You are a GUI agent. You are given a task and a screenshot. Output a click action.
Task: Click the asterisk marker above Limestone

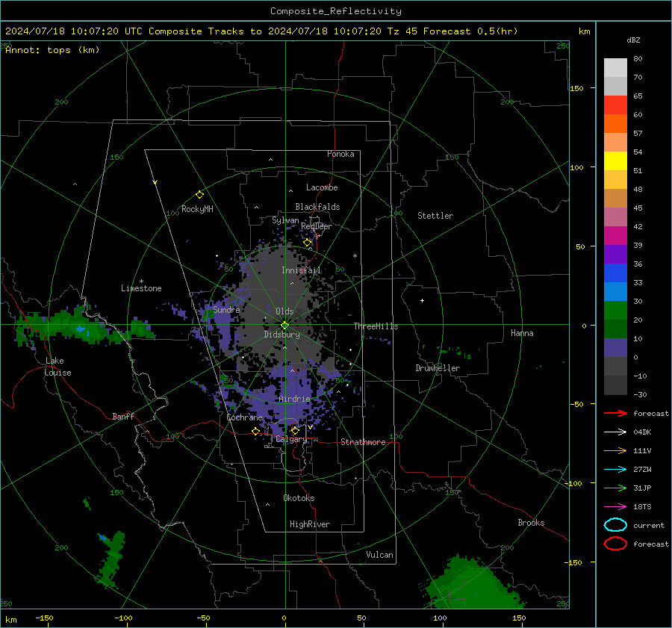(141, 282)
